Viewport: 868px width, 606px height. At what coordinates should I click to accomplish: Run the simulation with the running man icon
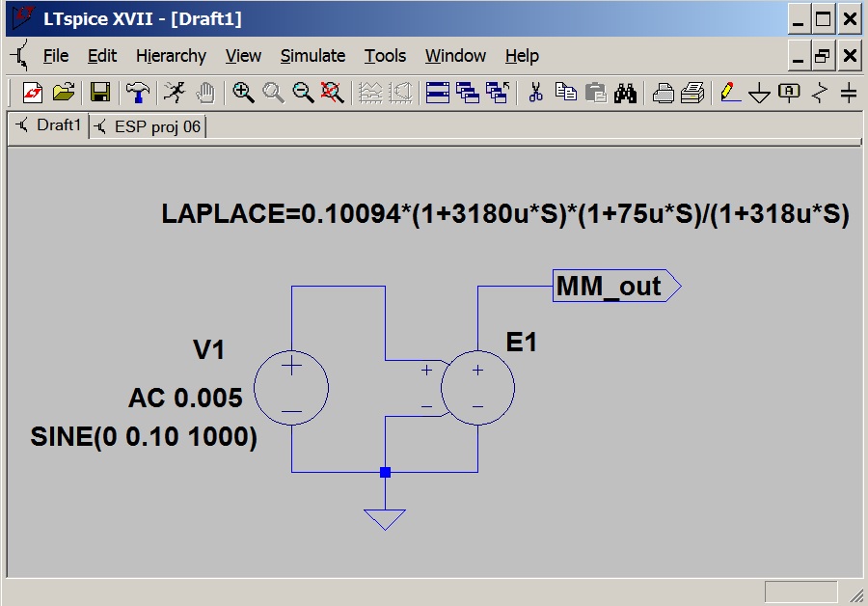click(x=175, y=93)
